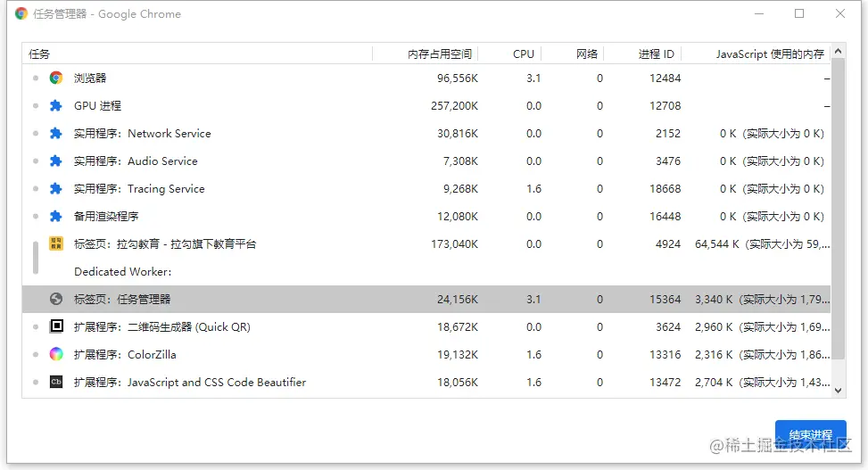Select 扩展程序: ColorZilla row
The width and height of the screenshot is (868, 470).
[426, 355]
